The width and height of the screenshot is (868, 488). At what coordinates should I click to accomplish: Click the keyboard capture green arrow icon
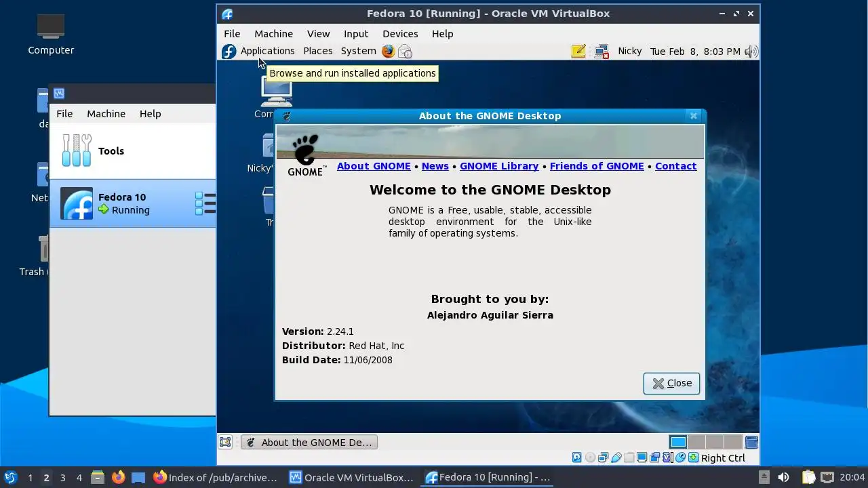coord(693,457)
